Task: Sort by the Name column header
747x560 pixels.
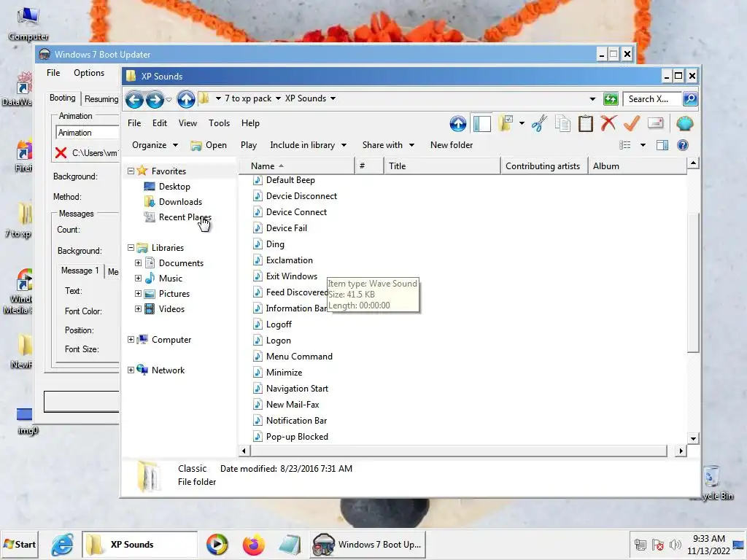Action: pyautogui.click(x=296, y=166)
